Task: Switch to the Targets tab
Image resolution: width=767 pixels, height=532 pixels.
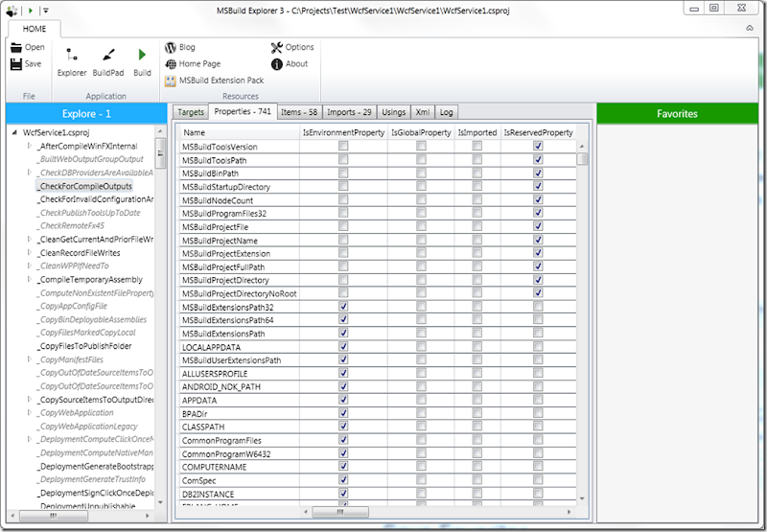Action: (x=190, y=112)
